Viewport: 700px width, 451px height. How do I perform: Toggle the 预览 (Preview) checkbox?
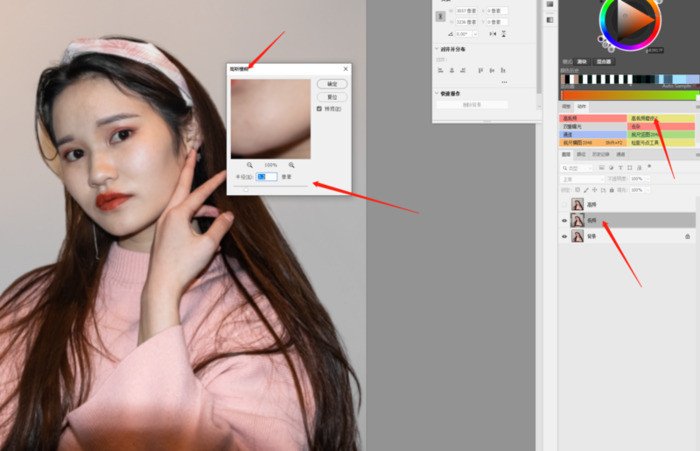(319, 109)
